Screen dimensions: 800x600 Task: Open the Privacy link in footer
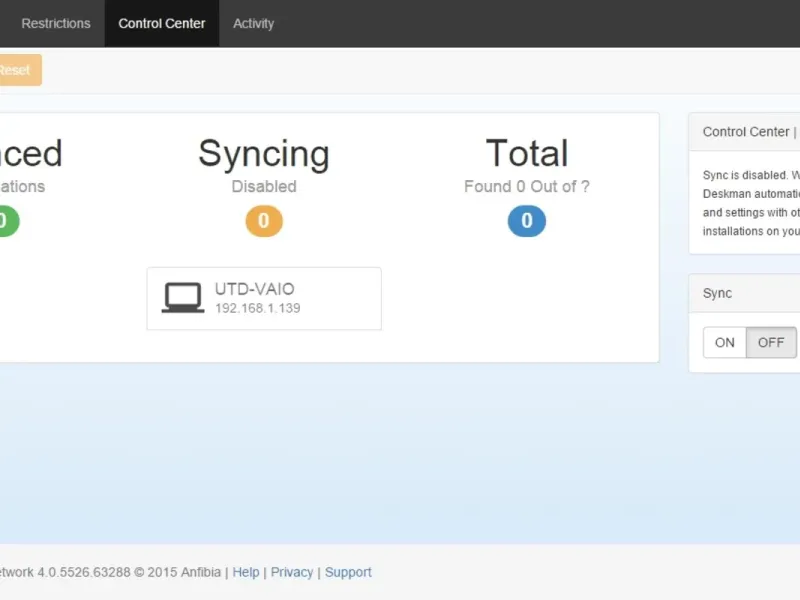(x=292, y=572)
